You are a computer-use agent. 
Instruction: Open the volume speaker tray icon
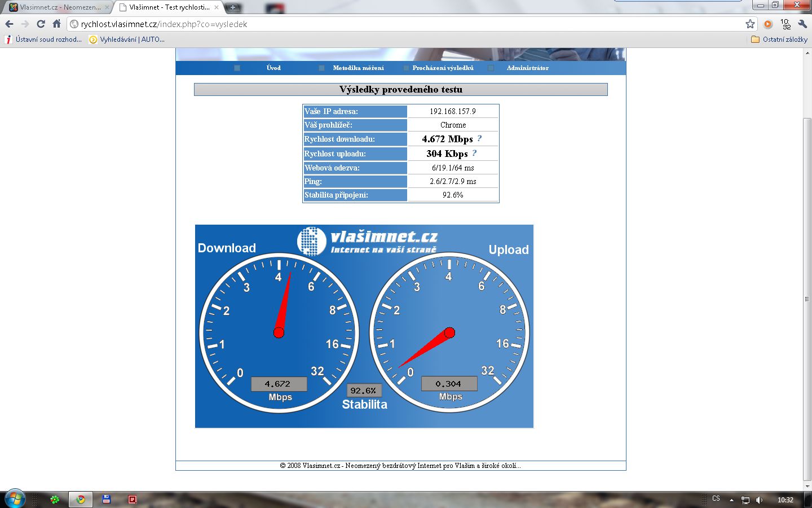point(760,500)
